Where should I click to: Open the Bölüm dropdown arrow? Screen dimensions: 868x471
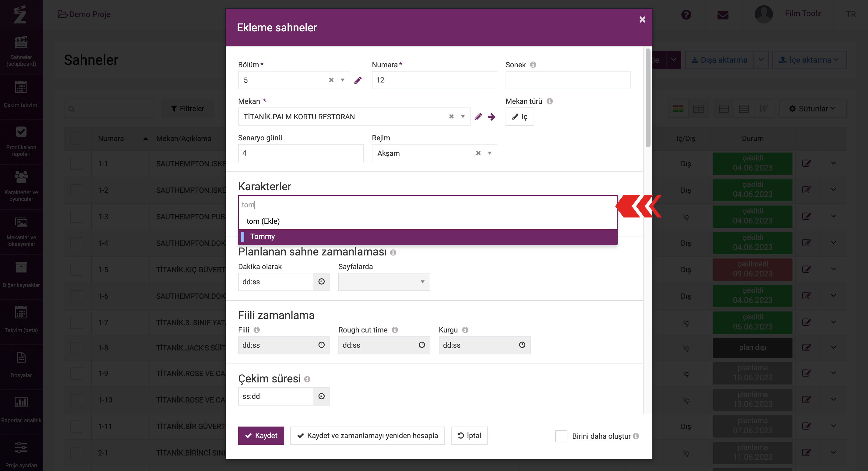(x=342, y=80)
